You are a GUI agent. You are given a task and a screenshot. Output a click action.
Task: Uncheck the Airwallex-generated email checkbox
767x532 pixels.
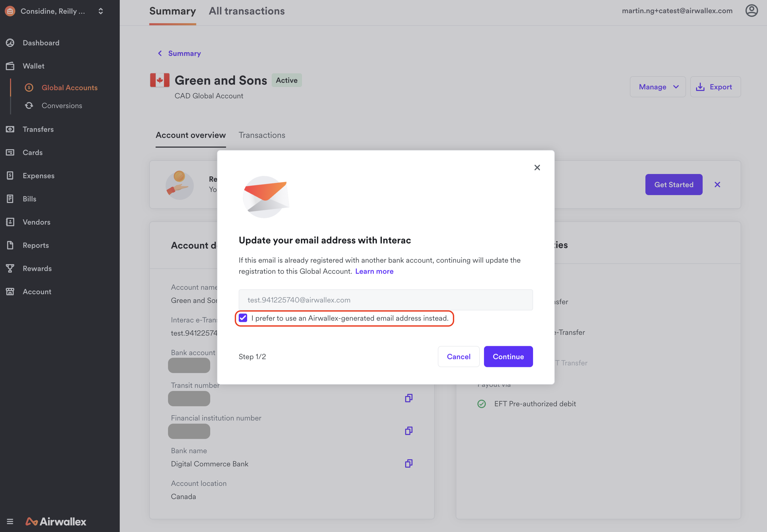click(x=243, y=318)
